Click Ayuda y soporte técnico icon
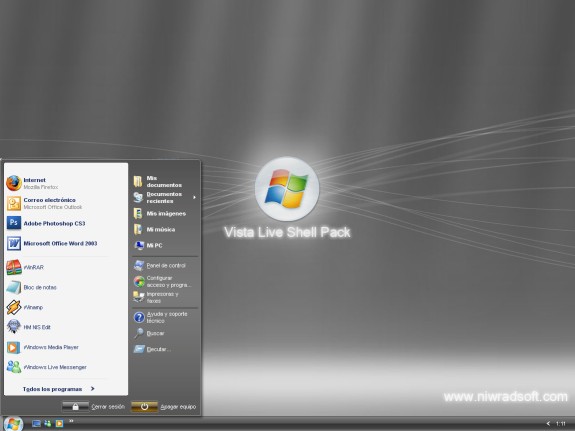Screen dimensions: 575x431 [x=139, y=317]
